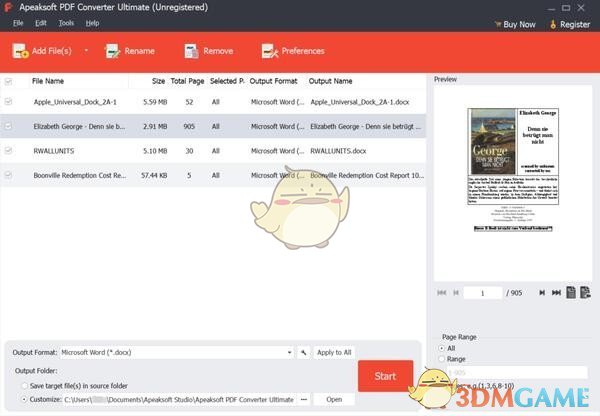Open the Edit menu
The height and width of the screenshot is (416, 600).
pyautogui.click(x=41, y=23)
